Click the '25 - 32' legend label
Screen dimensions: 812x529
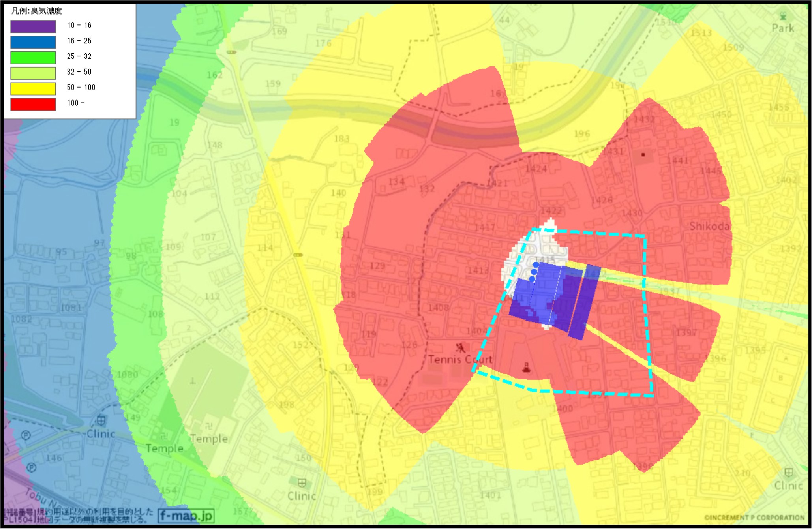[x=79, y=56]
